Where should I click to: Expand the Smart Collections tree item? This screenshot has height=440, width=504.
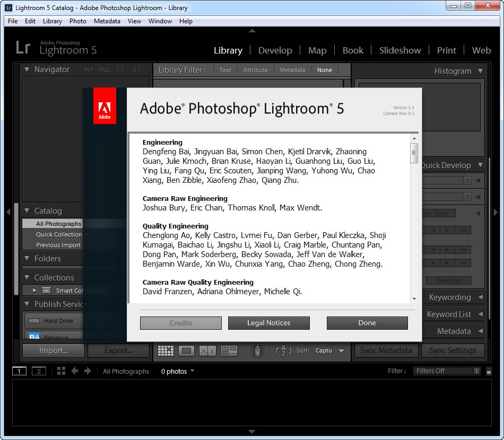coord(34,291)
